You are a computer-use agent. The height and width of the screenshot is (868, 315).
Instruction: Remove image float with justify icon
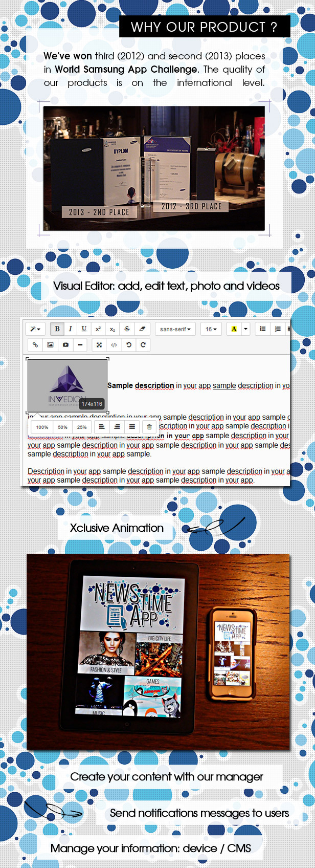click(x=132, y=426)
